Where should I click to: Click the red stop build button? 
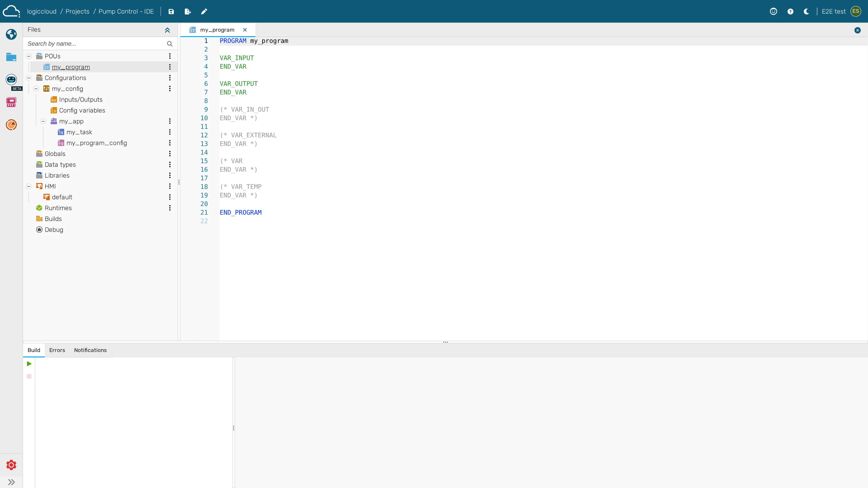[29, 377]
